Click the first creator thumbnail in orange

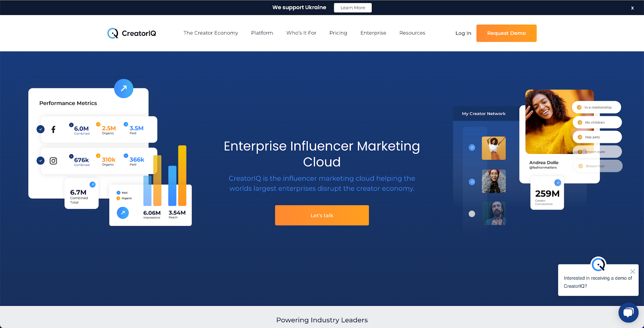coord(494,148)
